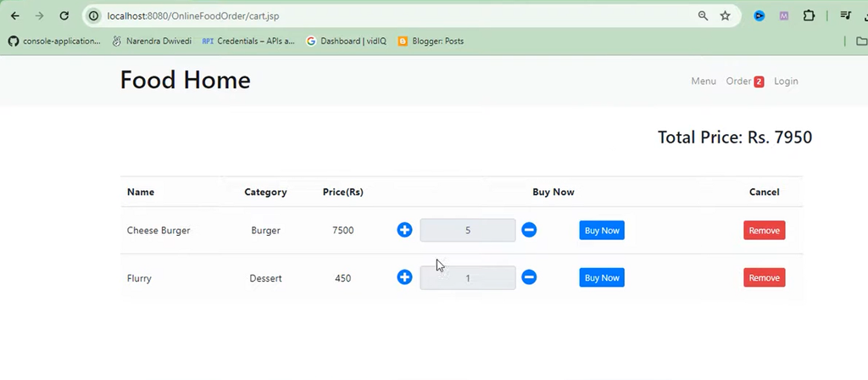This screenshot has width=868, height=380.
Task: Open all bookmarks folder icon
Action: pyautogui.click(x=862, y=41)
